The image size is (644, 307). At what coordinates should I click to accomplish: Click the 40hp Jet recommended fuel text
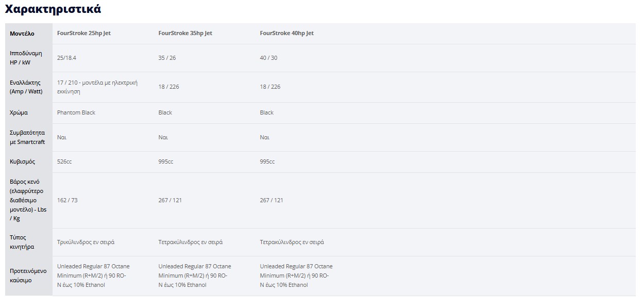click(296, 276)
